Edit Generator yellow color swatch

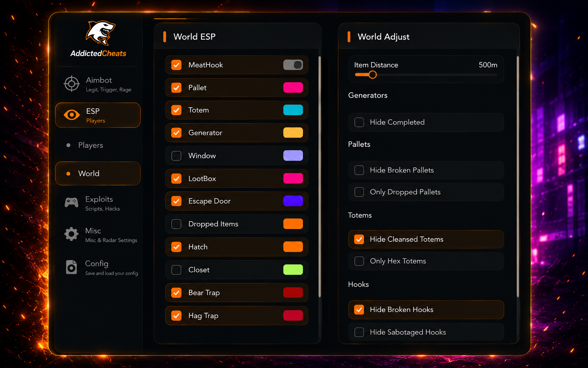click(293, 133)
